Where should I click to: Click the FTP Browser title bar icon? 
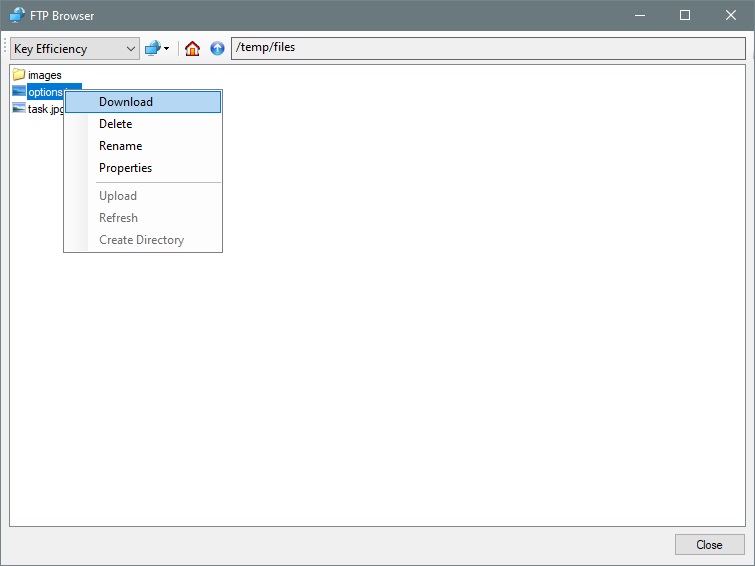pos(17,15)
